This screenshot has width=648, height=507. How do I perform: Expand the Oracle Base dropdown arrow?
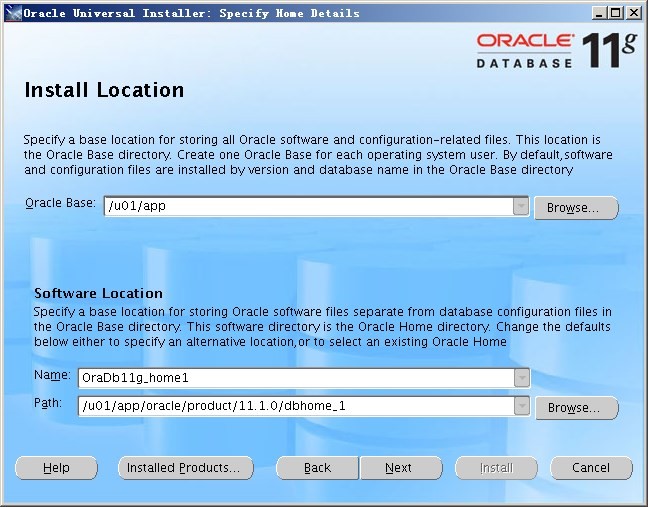pos(520,207)
